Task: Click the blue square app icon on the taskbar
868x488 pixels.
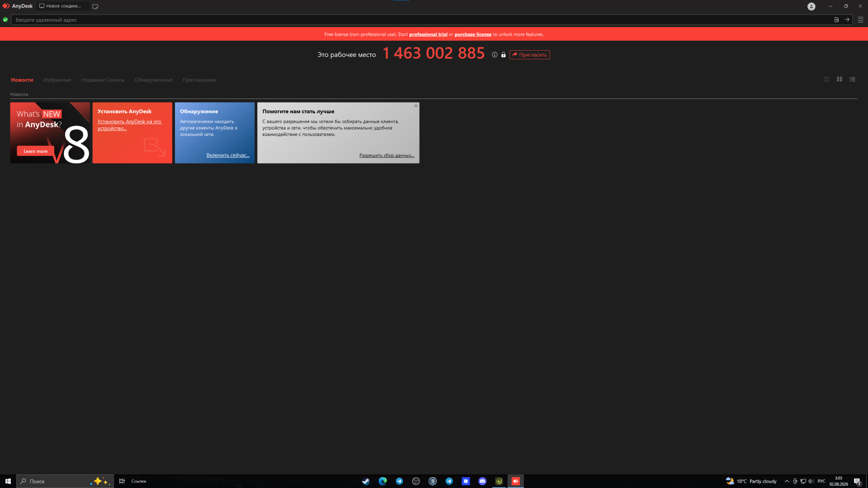Action: point(466,481)
